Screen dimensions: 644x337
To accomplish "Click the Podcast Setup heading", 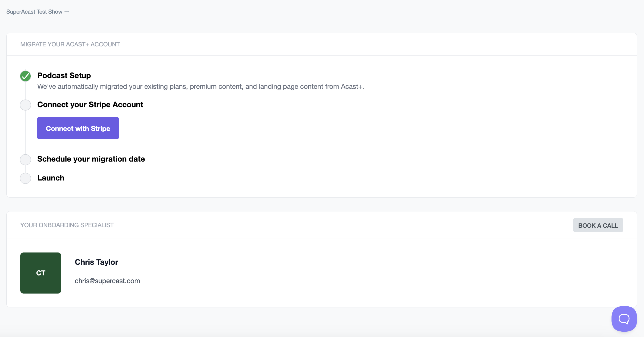I will click(x=64, y=75).
